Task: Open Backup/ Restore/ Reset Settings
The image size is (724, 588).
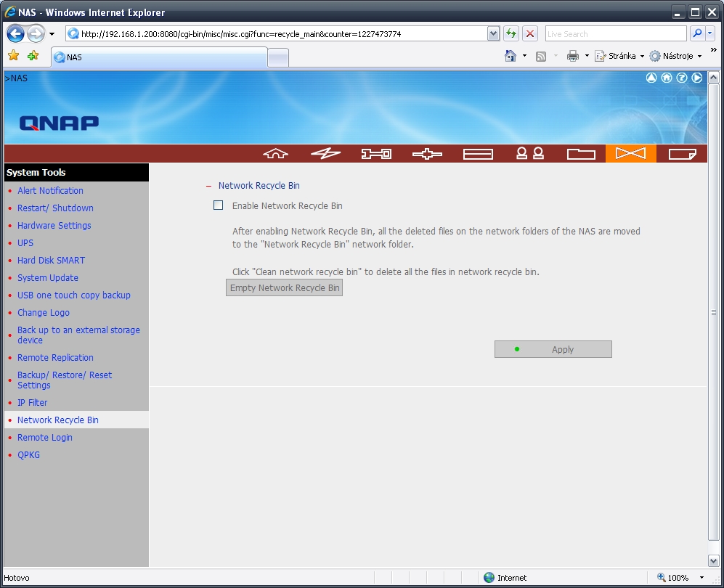Action: tap(65, 380)
